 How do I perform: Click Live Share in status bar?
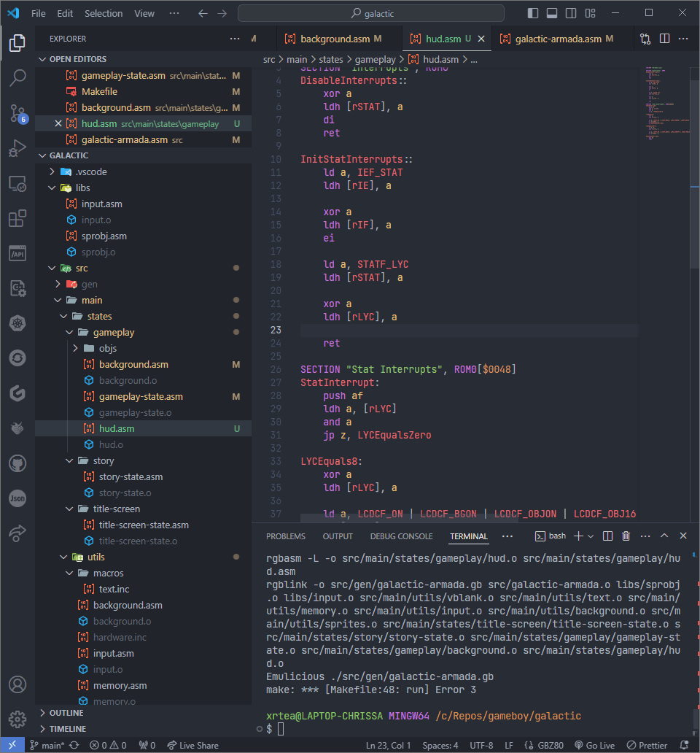pyautogui.click(x=192, y=745)
